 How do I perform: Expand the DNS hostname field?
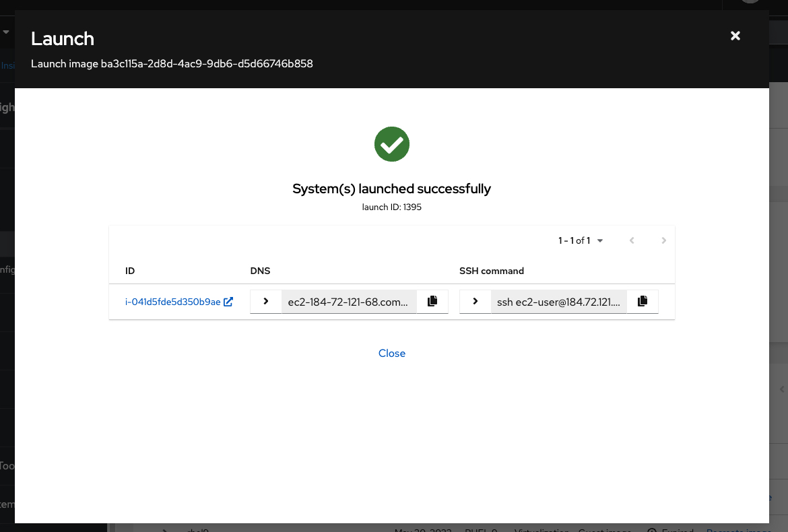(x=266, y=302)
